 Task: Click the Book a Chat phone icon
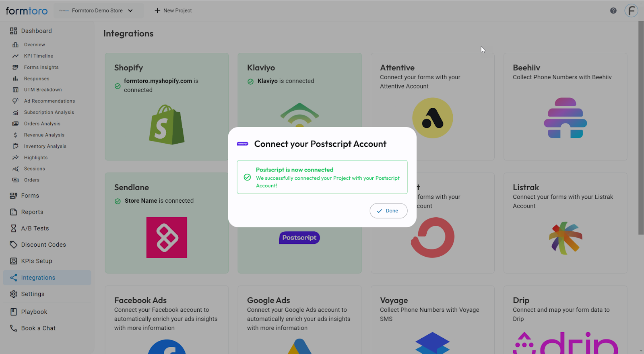click(x=14, y=328)
